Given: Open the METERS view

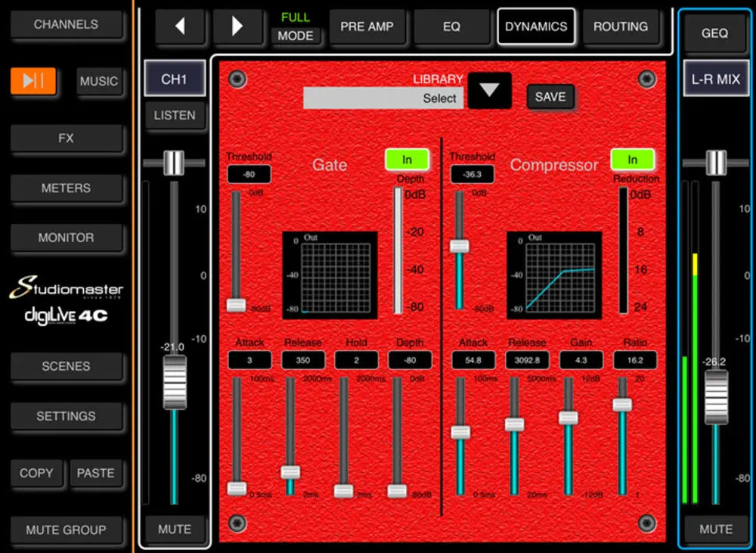Looking at the screenshot, I should coord(67,188).
